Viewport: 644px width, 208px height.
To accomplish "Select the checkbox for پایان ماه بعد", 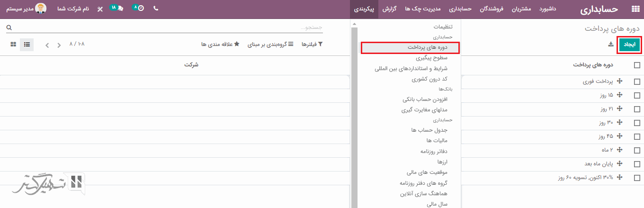I will tap(637, 164).
